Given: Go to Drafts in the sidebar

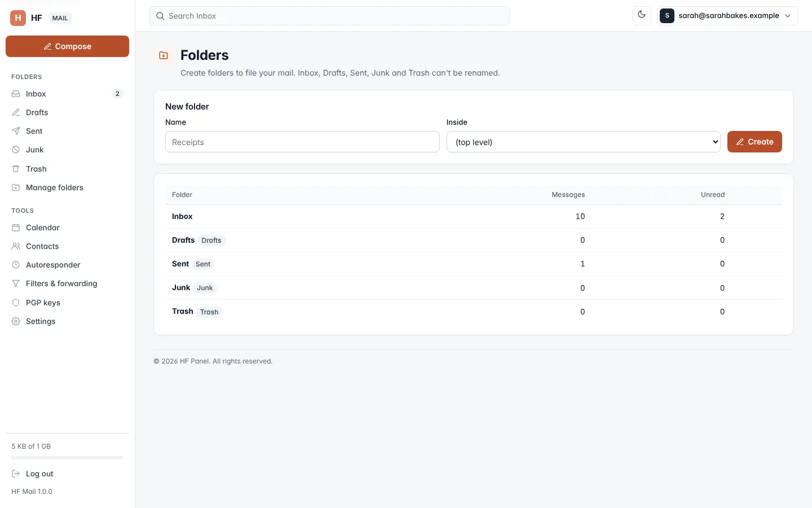Looking at the screenshot, I should coord(67,112).
